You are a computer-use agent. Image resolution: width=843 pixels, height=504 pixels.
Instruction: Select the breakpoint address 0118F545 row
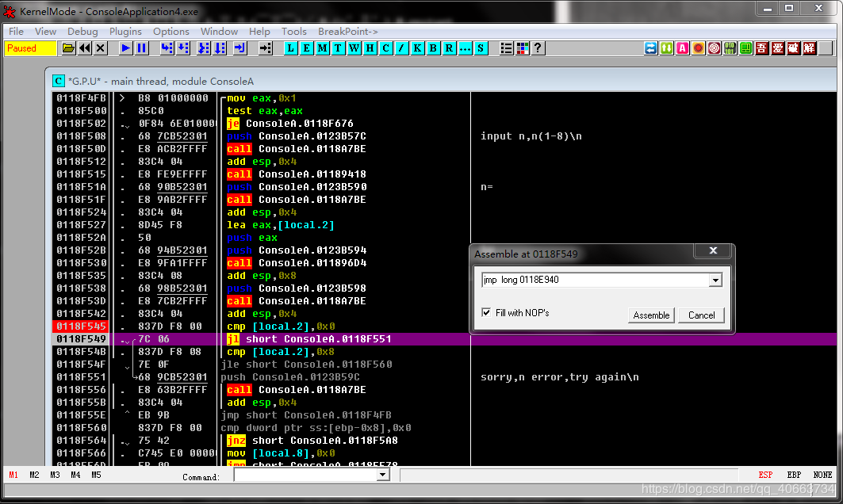(x=81, y=326)
